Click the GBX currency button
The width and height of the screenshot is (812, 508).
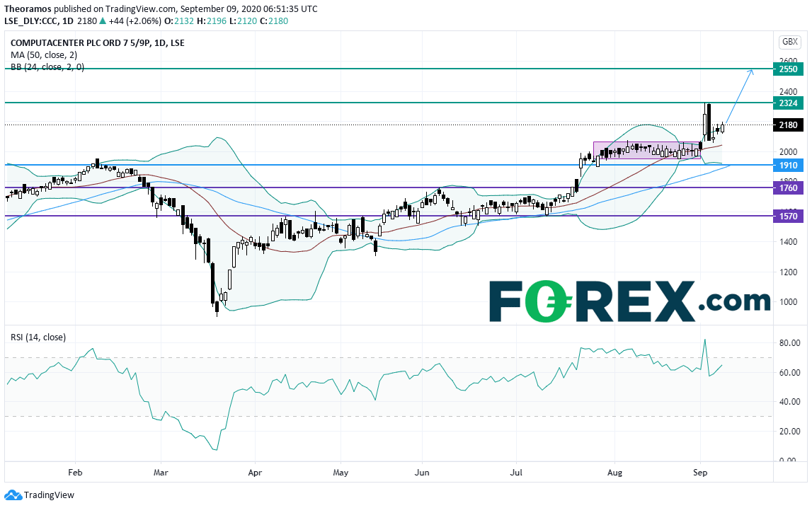click(790, 42)
